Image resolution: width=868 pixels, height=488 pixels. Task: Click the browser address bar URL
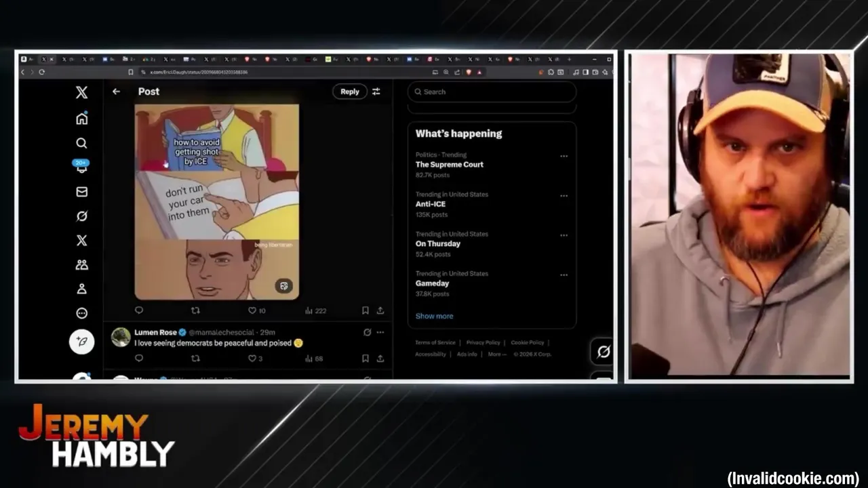[x=199, y=72]
